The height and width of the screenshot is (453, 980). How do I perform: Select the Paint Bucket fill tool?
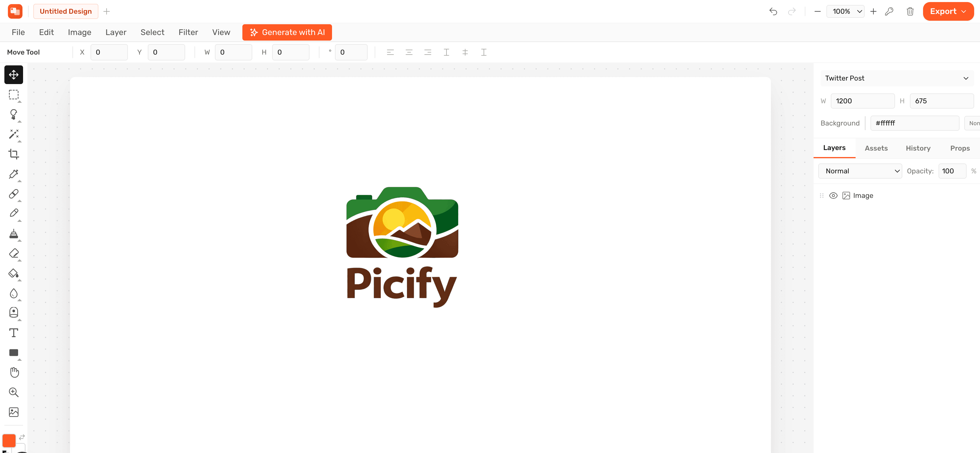(14, 273)
